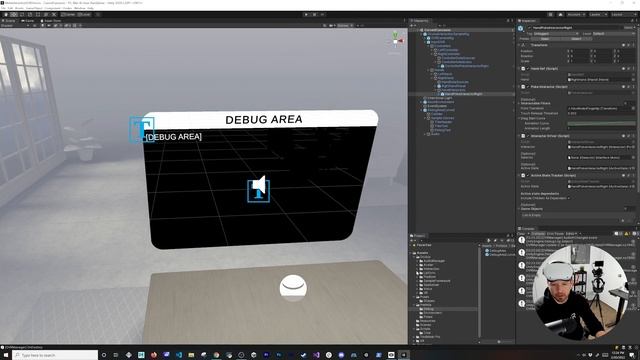Viewport: 640px width, 360px height.
Task: Click the prefab Select button in Inspector
Action: tap(576, 39)
